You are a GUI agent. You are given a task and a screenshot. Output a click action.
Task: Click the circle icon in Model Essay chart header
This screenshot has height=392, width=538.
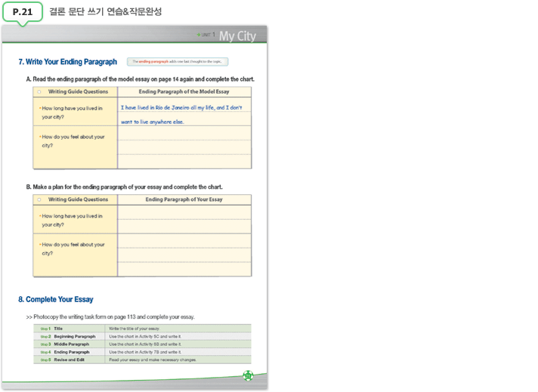(39, 91)
